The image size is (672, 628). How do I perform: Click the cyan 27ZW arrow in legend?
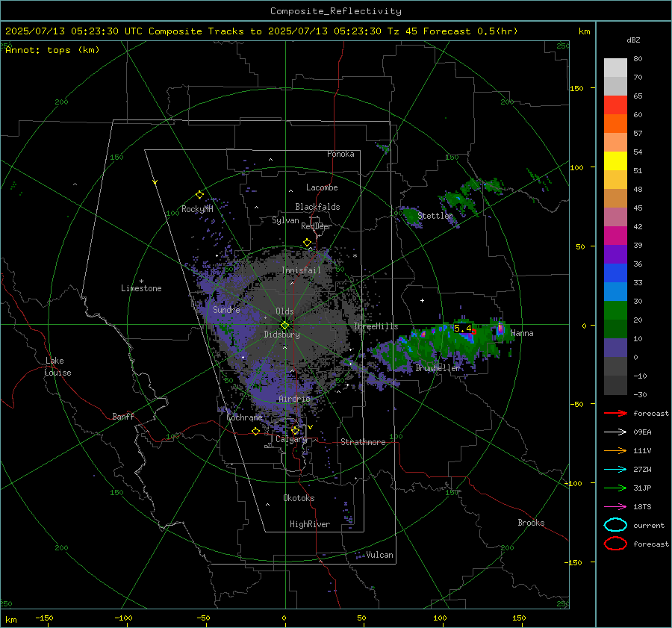click(615, 470)
